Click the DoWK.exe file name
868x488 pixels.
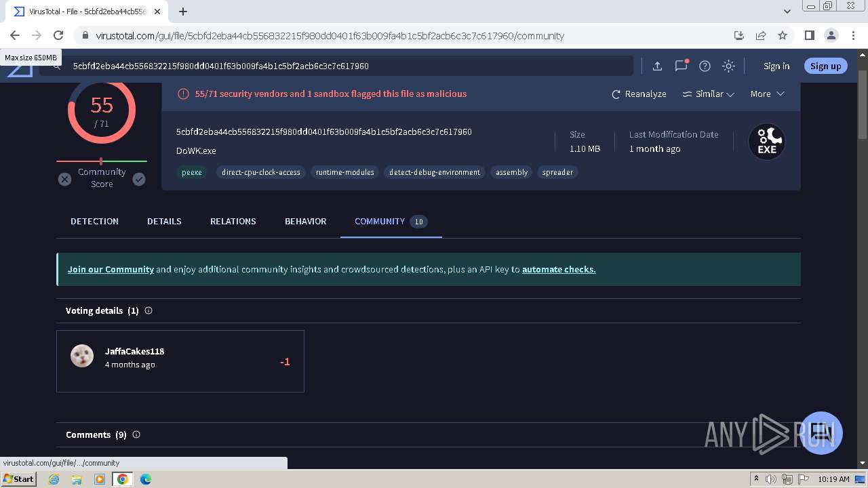click(x=196, y=150)
